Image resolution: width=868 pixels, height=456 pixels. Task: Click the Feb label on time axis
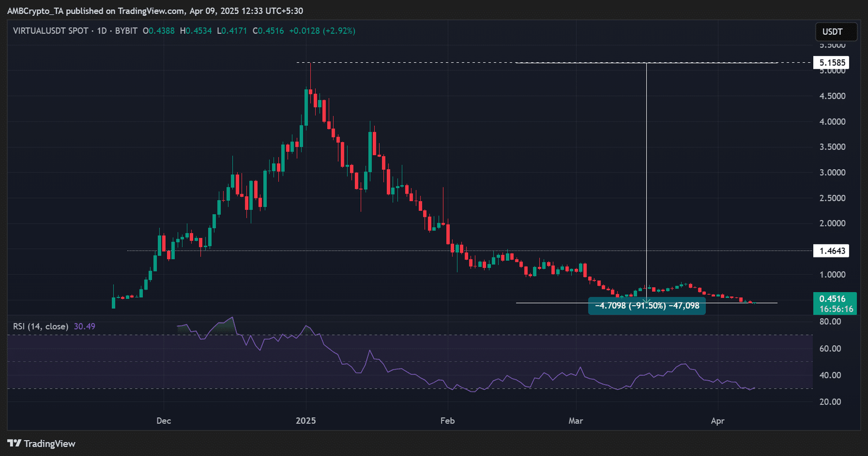point(448,421)
